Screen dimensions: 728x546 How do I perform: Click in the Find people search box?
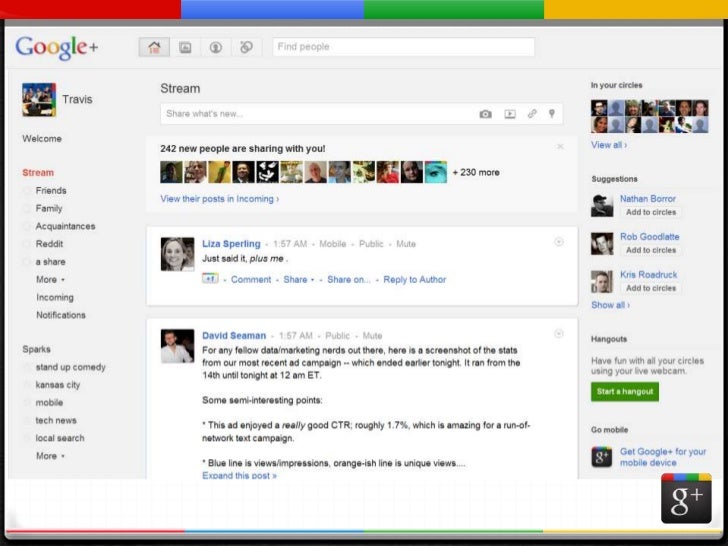click(x=403, y=47)
